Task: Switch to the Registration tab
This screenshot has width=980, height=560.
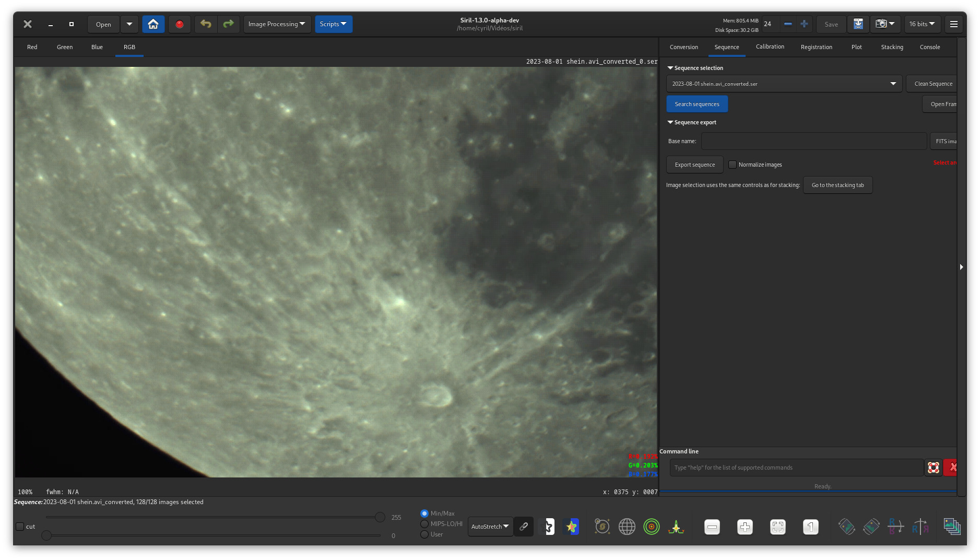Action: (816, 47)
